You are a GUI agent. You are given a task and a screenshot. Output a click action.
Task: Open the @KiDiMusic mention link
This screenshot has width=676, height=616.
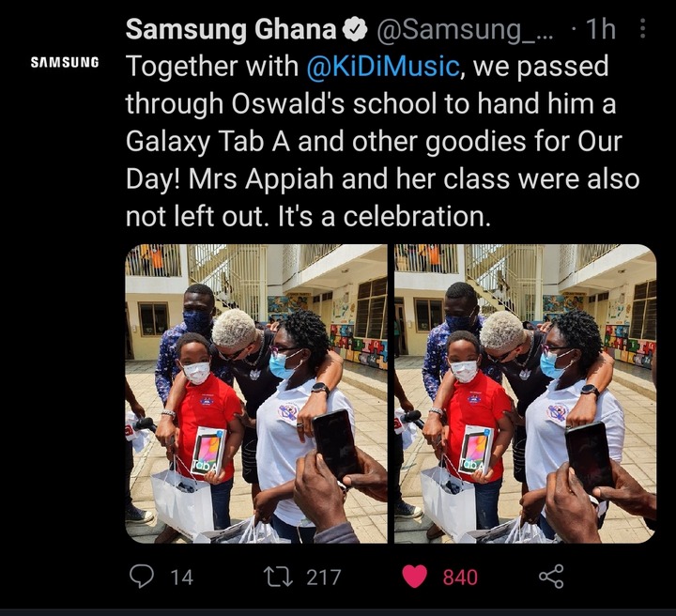[x=383, y=67]
